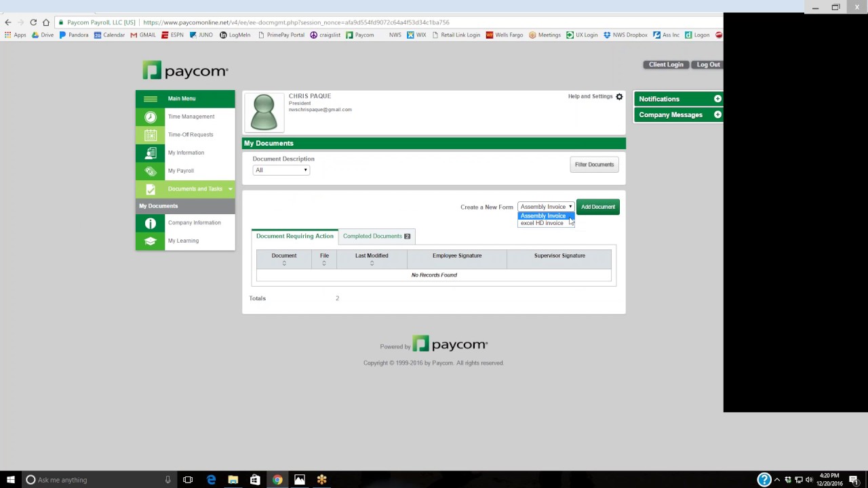Click the My Information person icon
868x488 pixels.
[x=150, y=152]
